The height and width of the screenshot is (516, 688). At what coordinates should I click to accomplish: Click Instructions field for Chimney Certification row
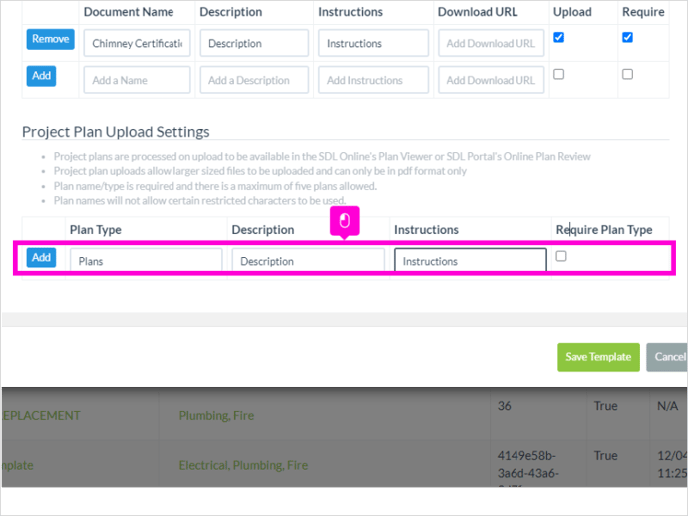coord(373,43)
